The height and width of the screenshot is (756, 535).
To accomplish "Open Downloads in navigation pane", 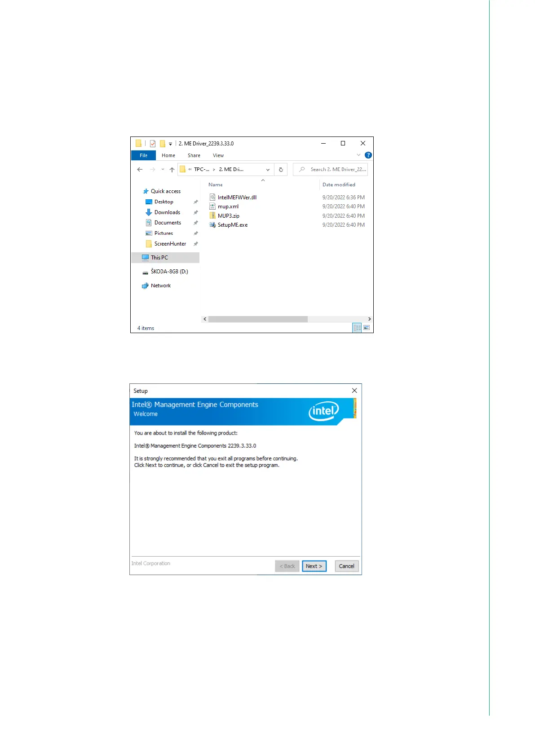I will 167,212.
